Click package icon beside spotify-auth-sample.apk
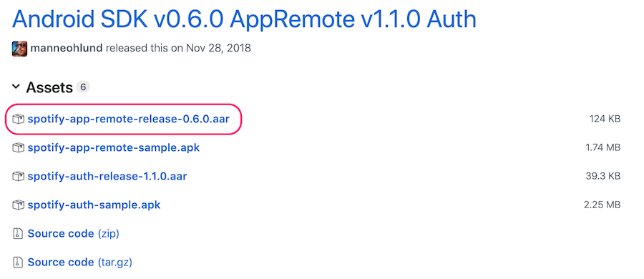This screenshot has width=644, height=279. point(18,205)
